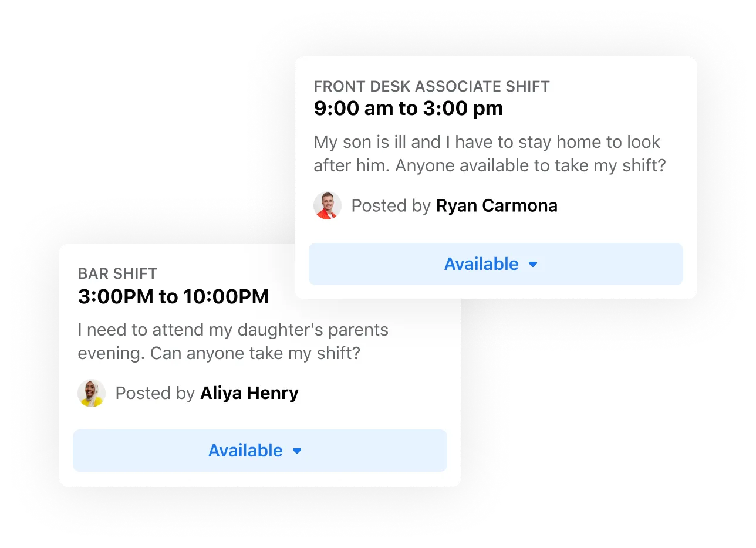Click "Posted by" beside Aliya Henry

coord(155,393)
